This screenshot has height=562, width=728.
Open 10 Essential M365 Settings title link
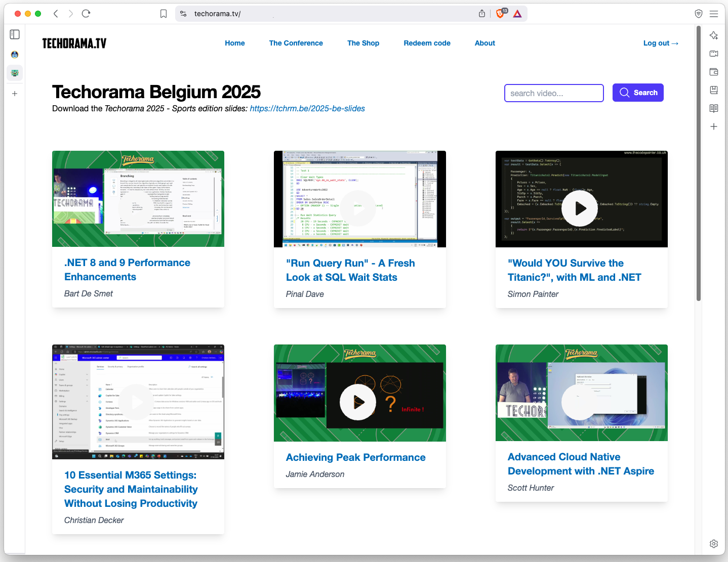131,489
